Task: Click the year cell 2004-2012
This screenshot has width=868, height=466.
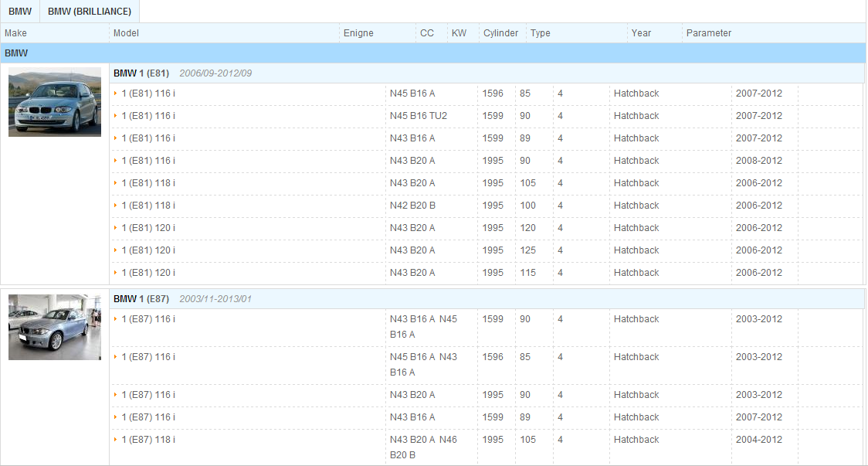Action: coord(759,440)
